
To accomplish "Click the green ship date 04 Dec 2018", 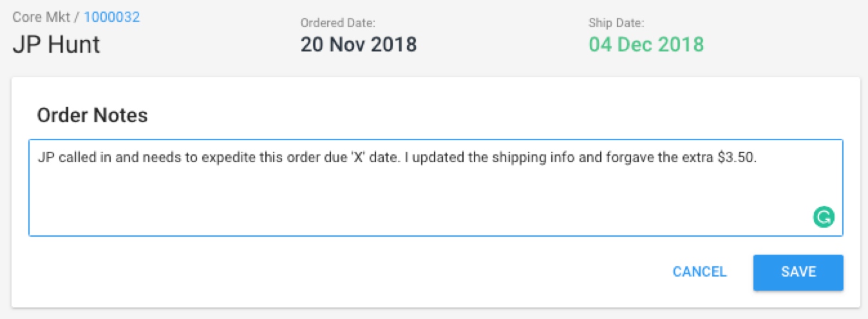I will coord(646,44).
